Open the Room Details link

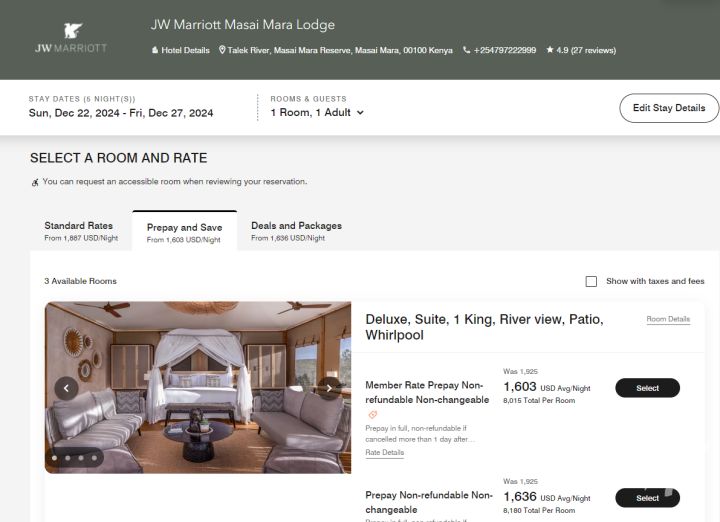[x=668, y=319]
